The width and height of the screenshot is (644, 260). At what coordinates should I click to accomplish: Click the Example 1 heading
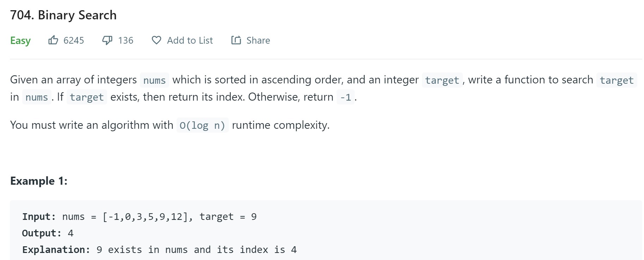39,181
